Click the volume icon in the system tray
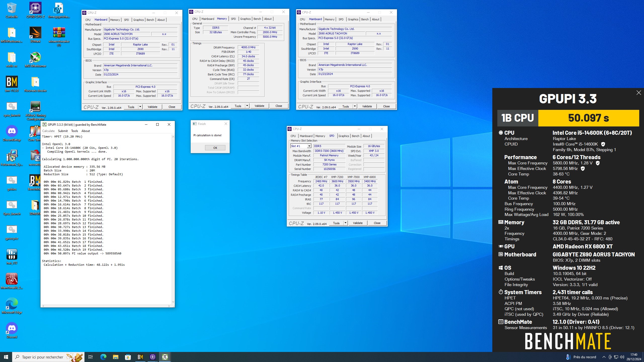The height and width of the screenshot is (362, 644). coord(622,357)
